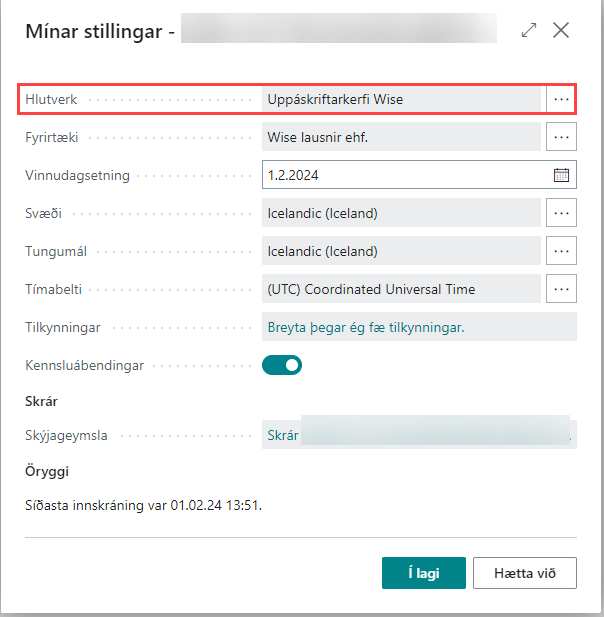604x617 pixels.
Task: Toggle the Kennsluábendingar switch
Action: coord(282,366)
